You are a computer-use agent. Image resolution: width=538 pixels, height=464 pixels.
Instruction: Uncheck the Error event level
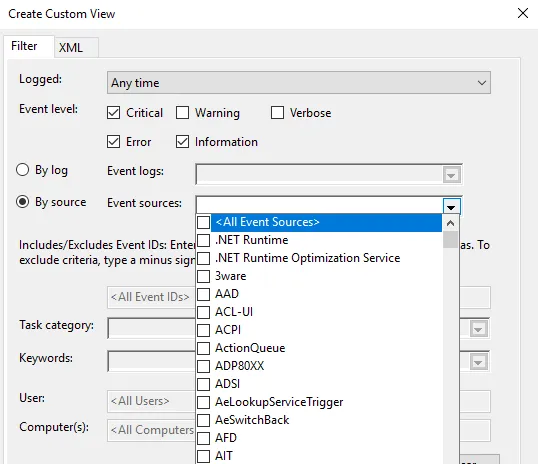point(113,142)
